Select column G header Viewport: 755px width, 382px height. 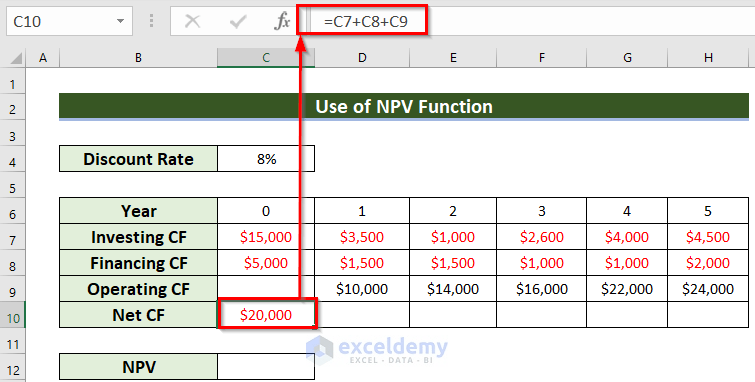627,58
